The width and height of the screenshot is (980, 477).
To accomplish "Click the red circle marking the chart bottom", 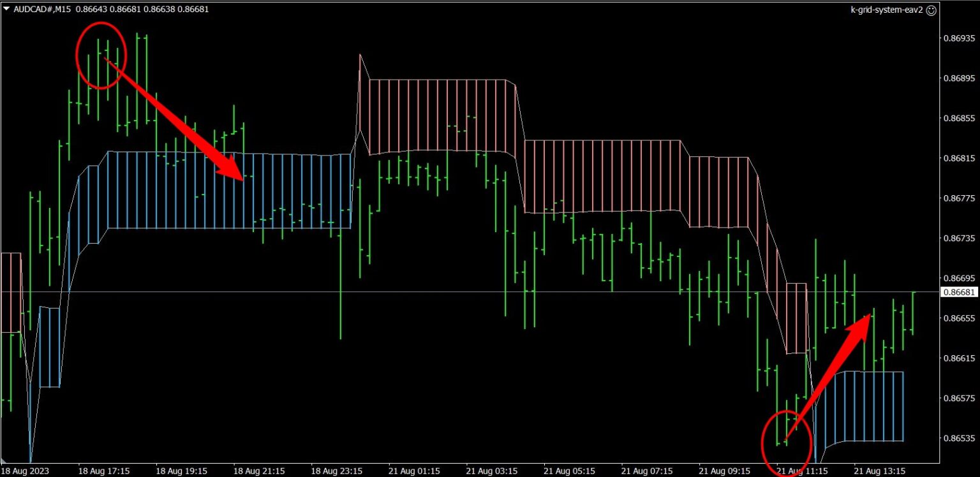I will coord(787,442).
